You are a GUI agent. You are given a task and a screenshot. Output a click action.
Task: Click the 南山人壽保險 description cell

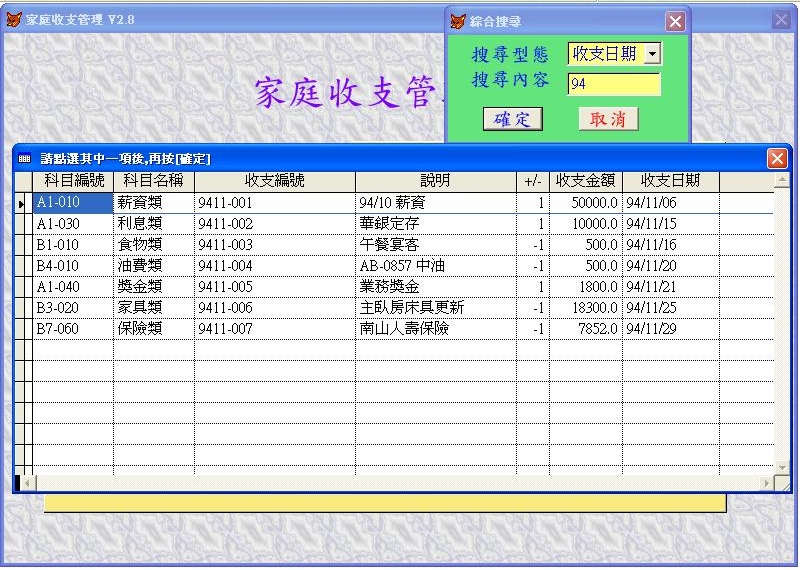point(436,329)
